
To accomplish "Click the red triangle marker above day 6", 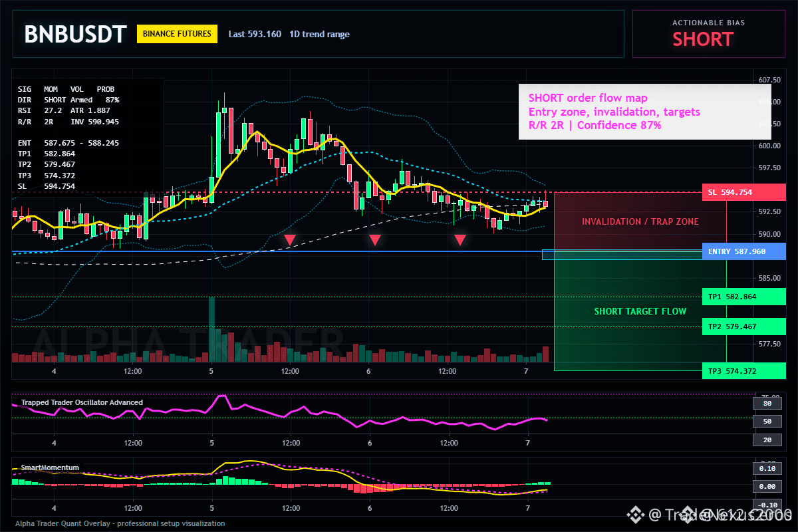I will [x=375, y=239].
